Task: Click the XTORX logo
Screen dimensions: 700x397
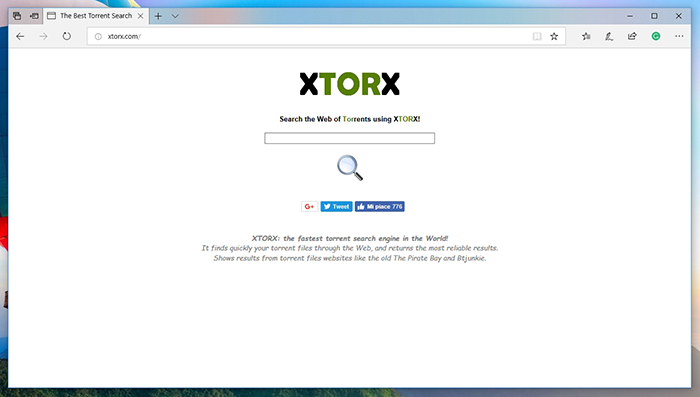Action: pyautogui.click(x=350, y=84)
